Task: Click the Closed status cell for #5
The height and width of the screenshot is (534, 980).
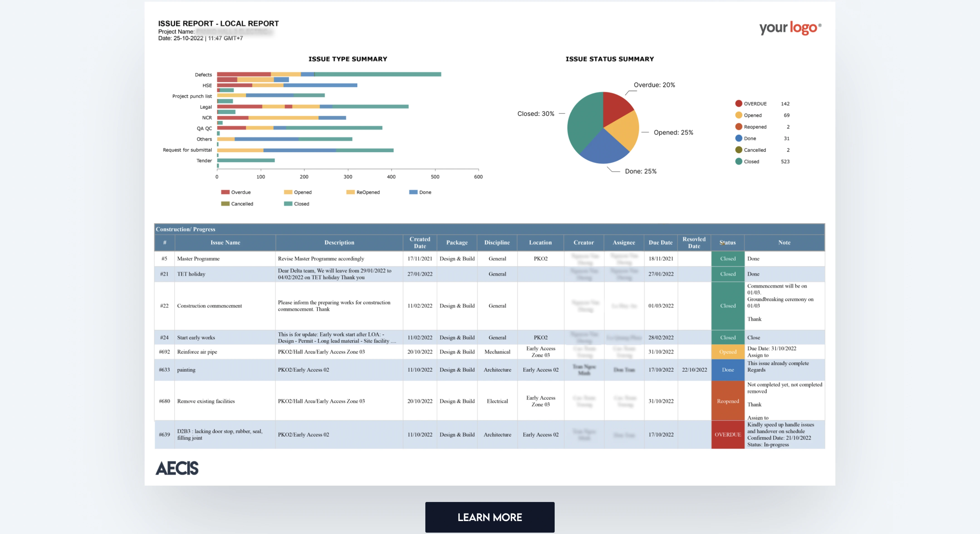Action: (x=727, y=259)
